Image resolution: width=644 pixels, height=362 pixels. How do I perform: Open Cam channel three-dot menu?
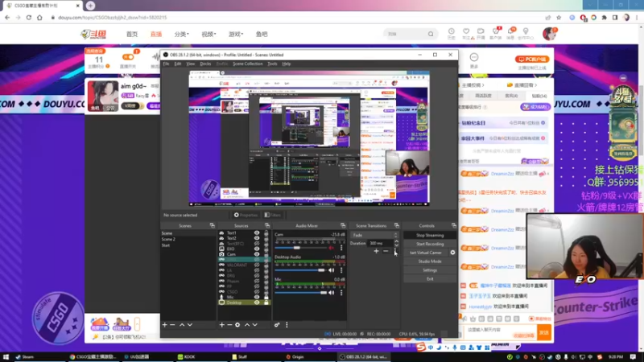tap(341, 248)
